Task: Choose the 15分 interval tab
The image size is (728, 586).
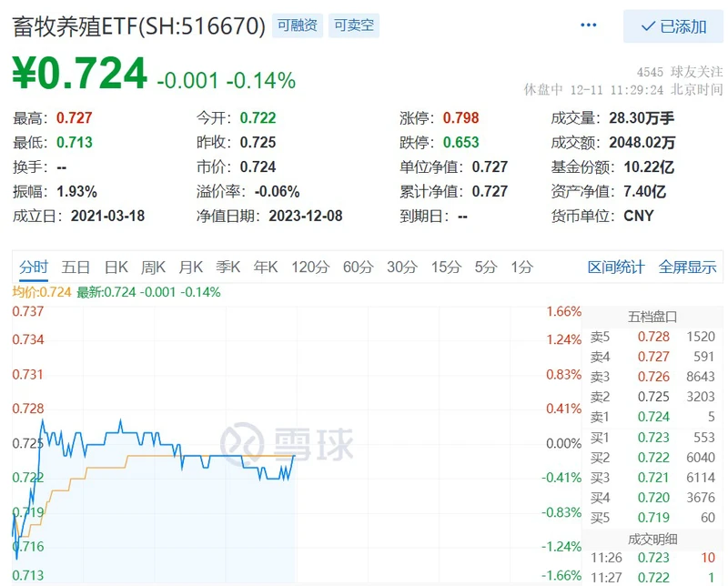Action: (x=446, y=267)
